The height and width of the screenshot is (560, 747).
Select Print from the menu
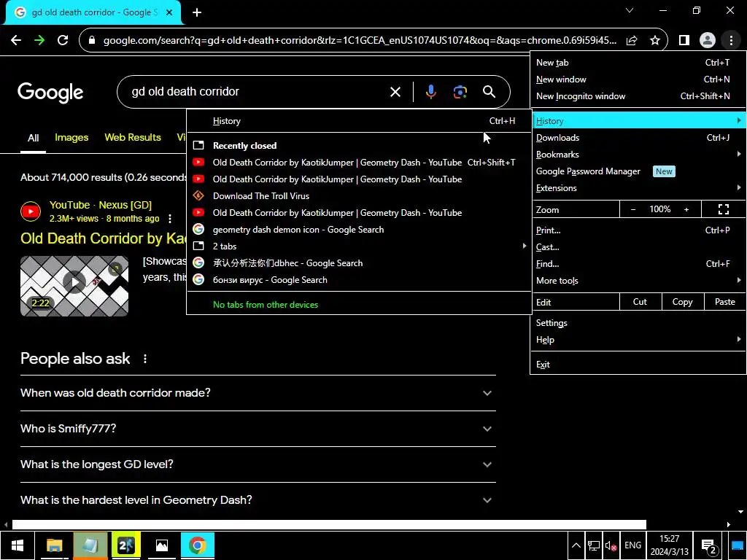(638, 230)
